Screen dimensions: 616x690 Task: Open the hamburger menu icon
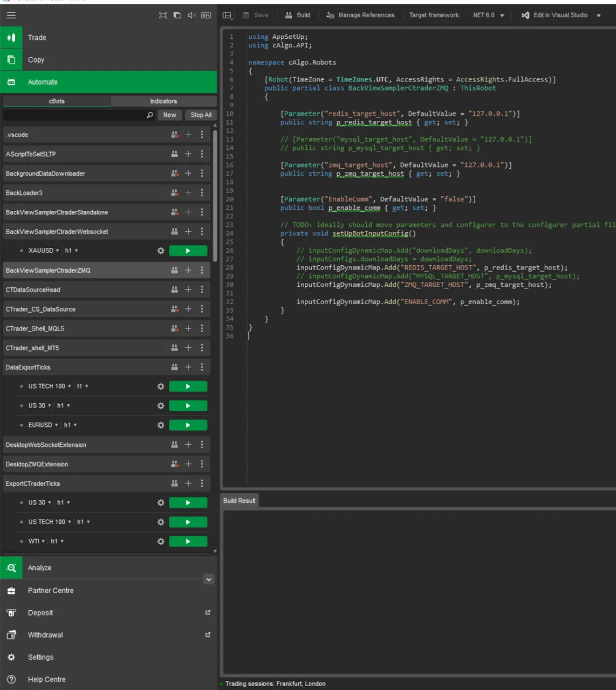(x=11, y=15)
